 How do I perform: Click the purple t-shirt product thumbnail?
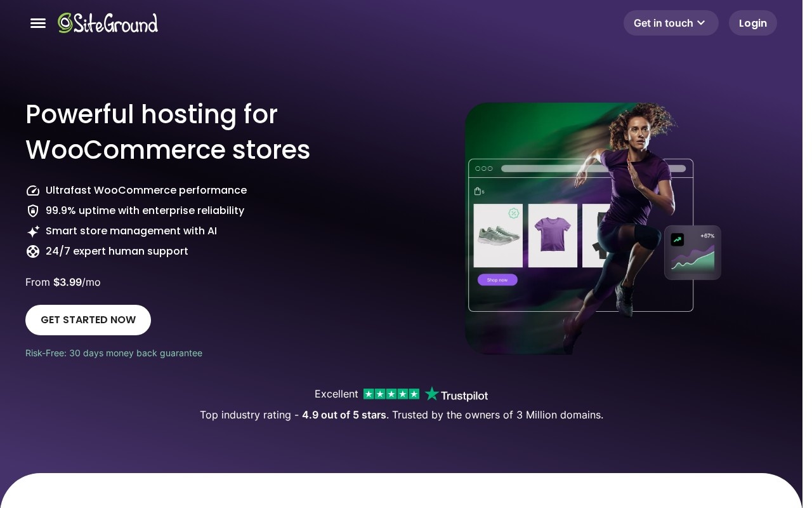click(x=553, y=236)
